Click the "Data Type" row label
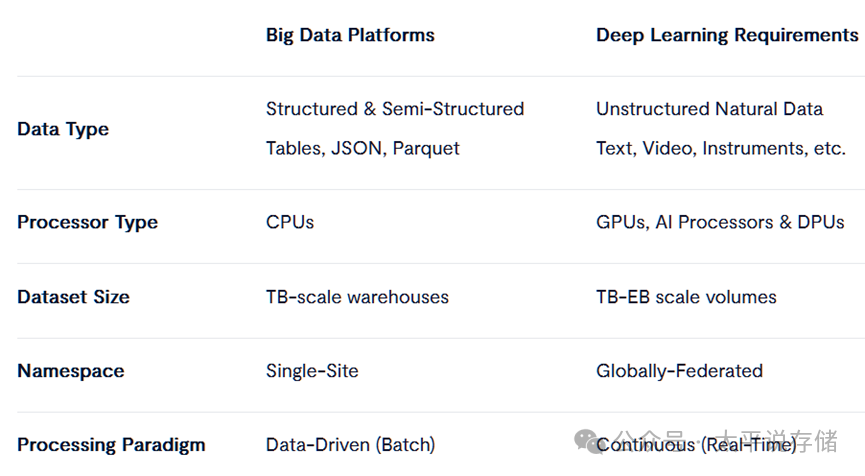 point(63,129)
